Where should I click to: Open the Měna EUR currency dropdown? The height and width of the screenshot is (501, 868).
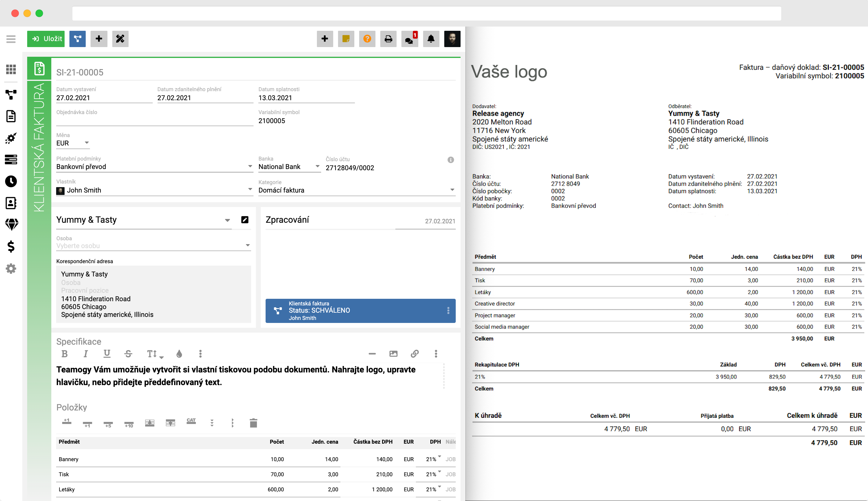87,142
